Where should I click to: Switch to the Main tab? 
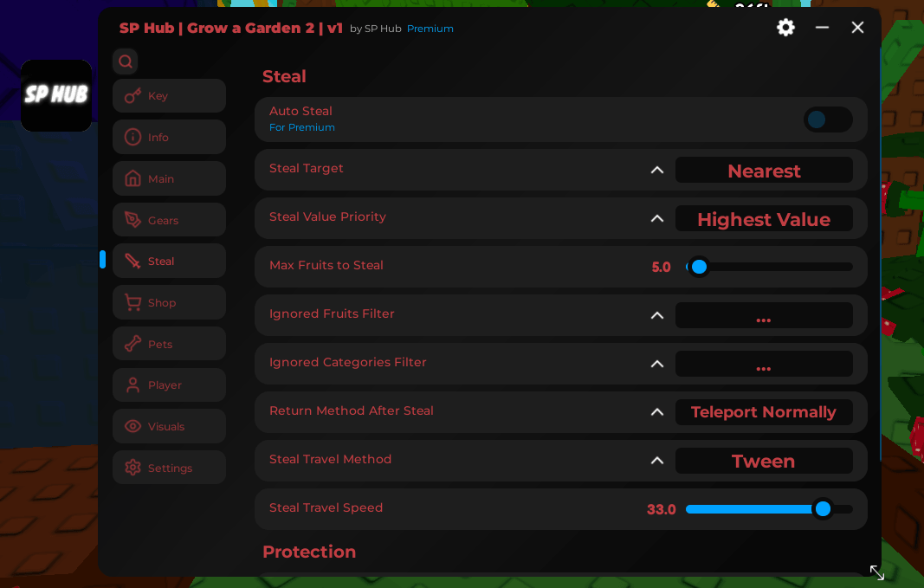(169, 178)
